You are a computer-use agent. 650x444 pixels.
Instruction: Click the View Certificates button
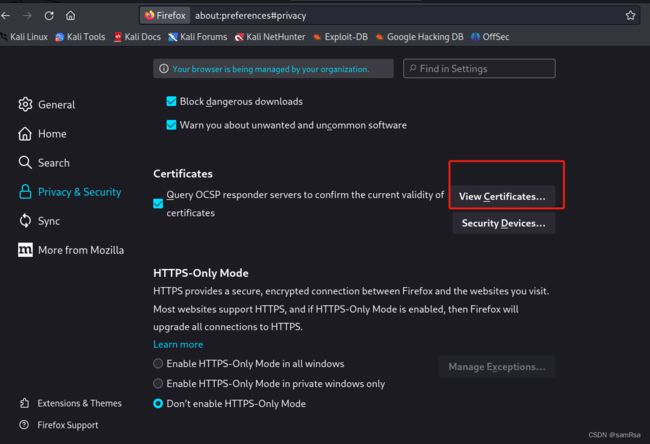point(502,197)
